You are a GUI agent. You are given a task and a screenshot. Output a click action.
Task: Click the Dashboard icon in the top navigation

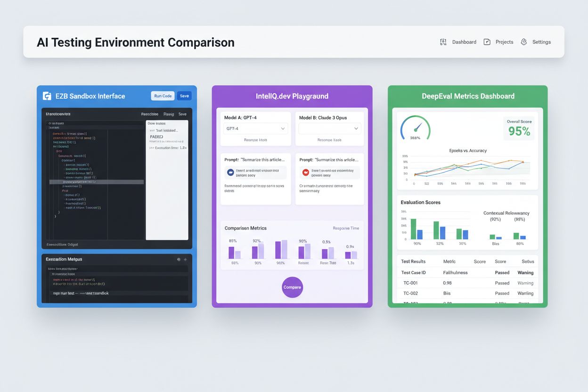click(443, 42)
